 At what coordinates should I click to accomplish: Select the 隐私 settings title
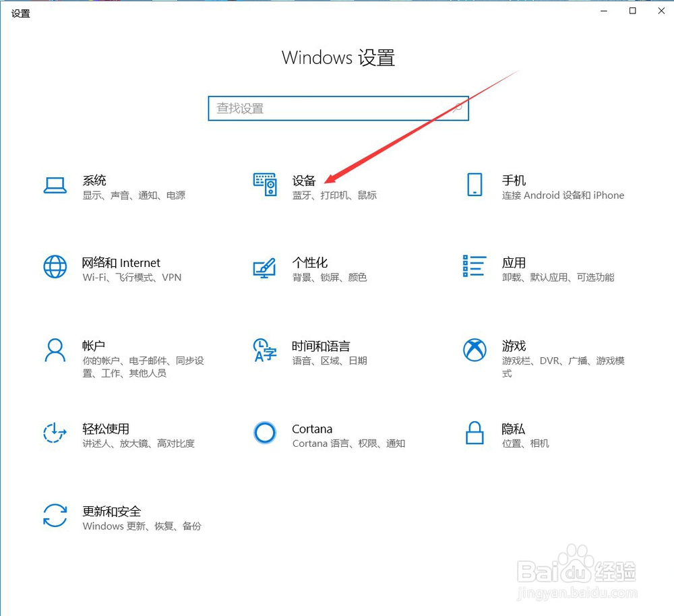513,429
